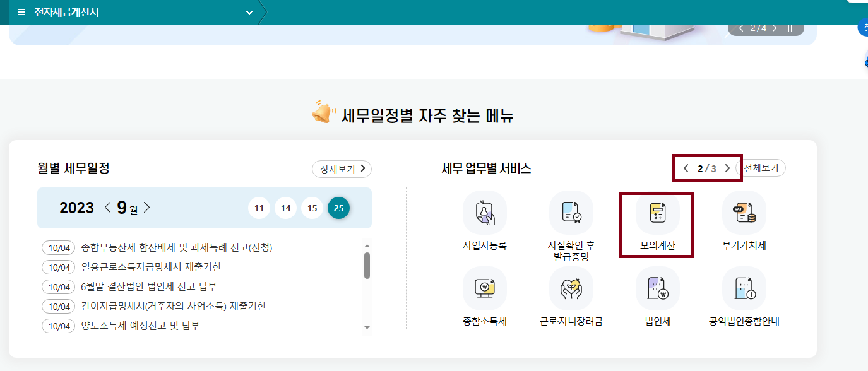Image resolution: width=868 pixels, height=371 pixels.
Task: Select date 11 on the calendar
Action: click(259, 208)
